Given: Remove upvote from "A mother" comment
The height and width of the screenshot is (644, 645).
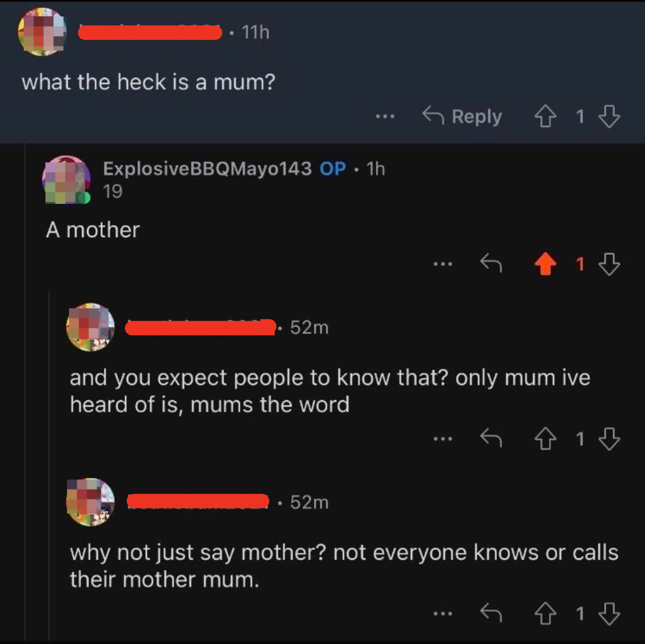Looking at the screenshot, I should point(545,264).
